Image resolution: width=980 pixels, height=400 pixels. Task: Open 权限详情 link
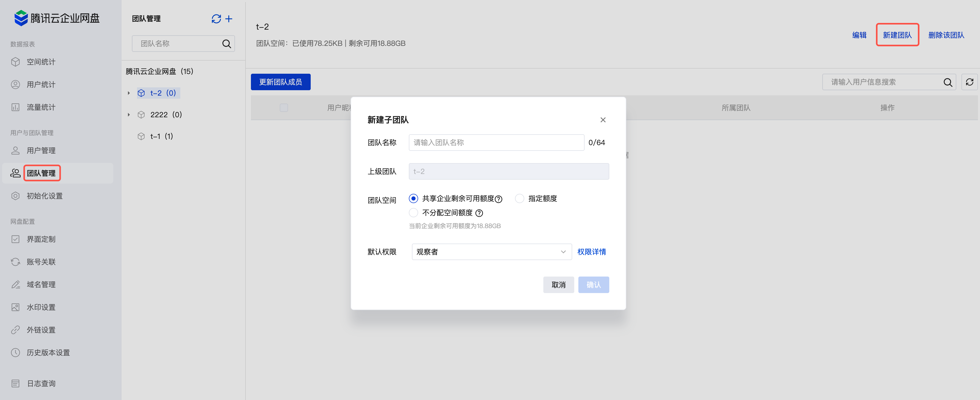click(591, 252)
